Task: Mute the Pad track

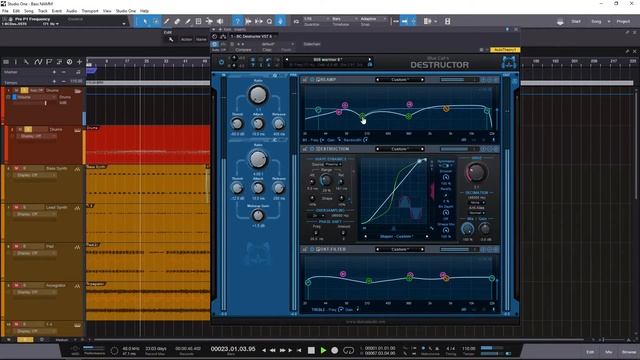Action: (16, 246)
